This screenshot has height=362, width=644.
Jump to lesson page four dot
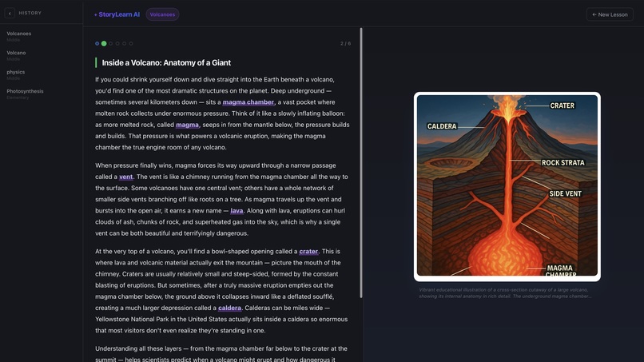[x=117, y=44]
